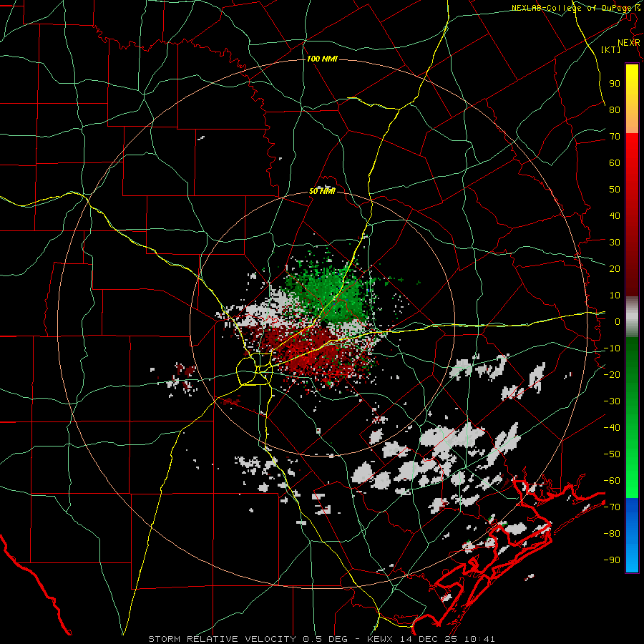Click the -40 scale value
The image size is (644, 644).
(612, 428)
